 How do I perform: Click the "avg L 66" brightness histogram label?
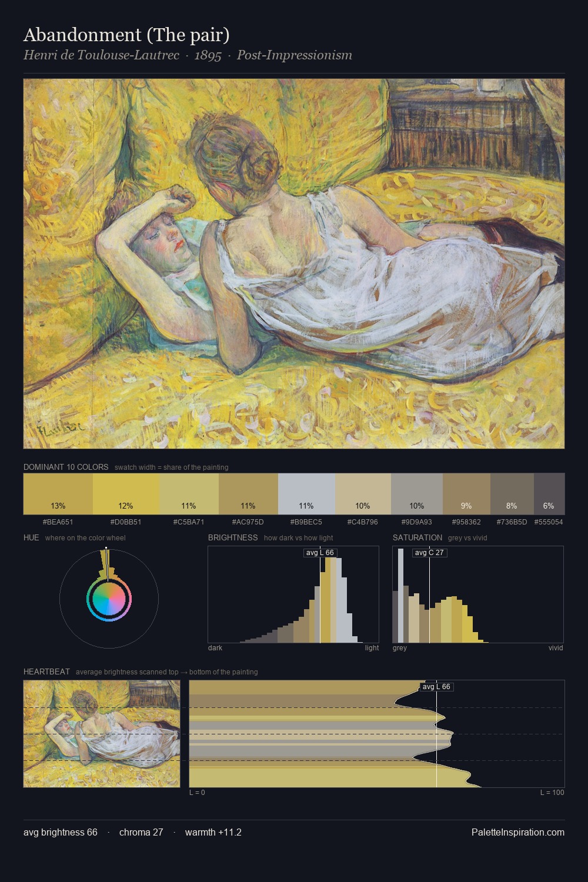coord(320,553)
